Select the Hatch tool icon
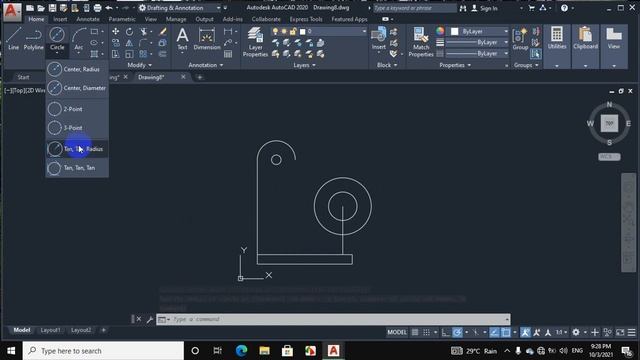The image size is (640, 360). click(x=94, y=54)
